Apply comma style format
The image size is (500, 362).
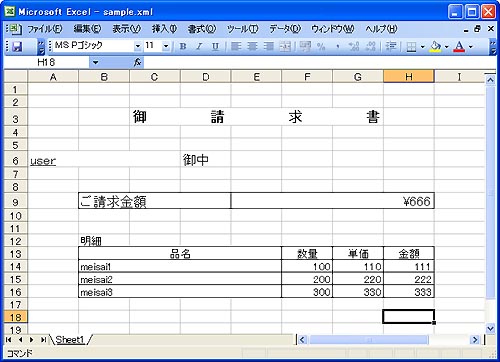(338, 46)
